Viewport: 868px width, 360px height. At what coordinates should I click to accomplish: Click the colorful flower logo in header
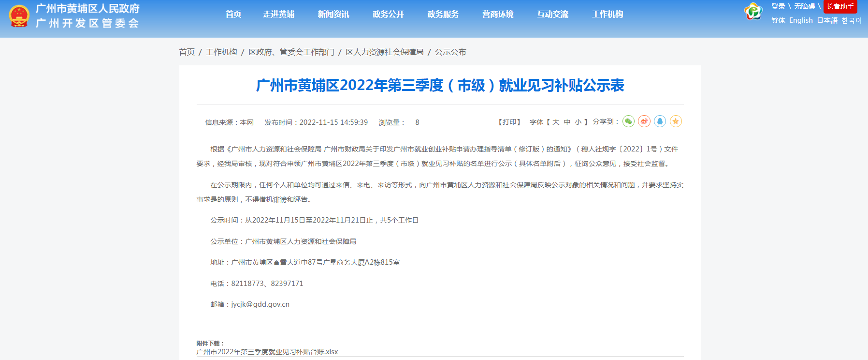(x=753, y=11)
